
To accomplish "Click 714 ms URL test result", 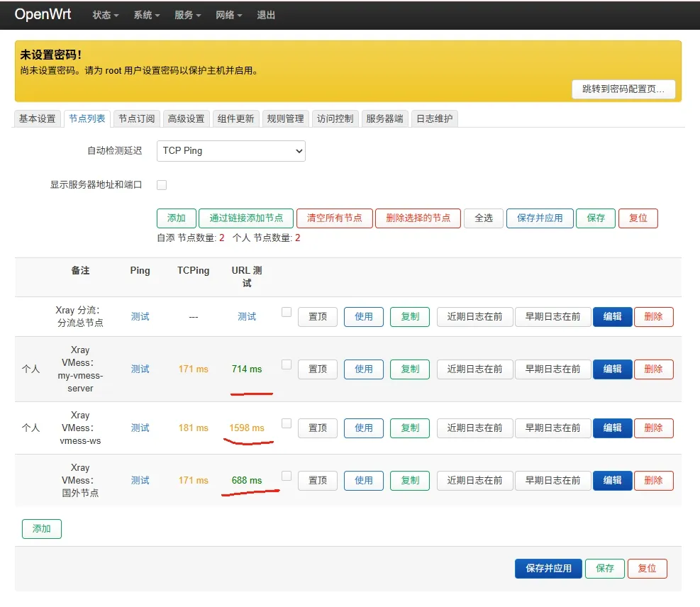I will [247, 369].
